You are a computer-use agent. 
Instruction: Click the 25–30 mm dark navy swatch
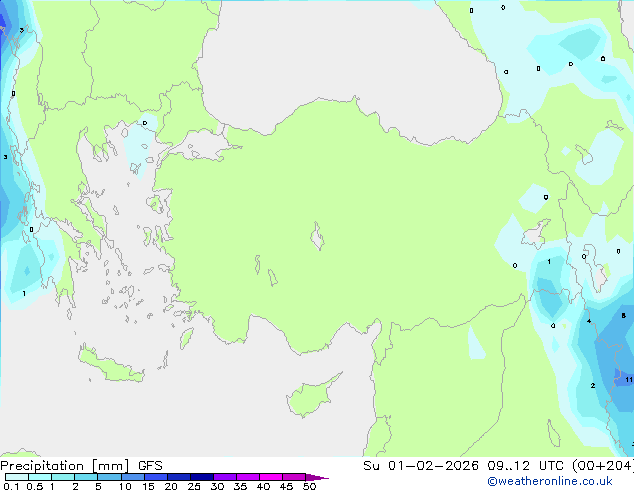coord(201,477)
